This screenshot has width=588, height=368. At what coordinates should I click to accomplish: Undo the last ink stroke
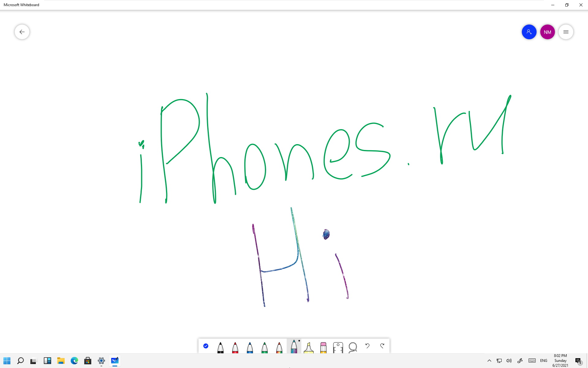[x=367, y=346]
